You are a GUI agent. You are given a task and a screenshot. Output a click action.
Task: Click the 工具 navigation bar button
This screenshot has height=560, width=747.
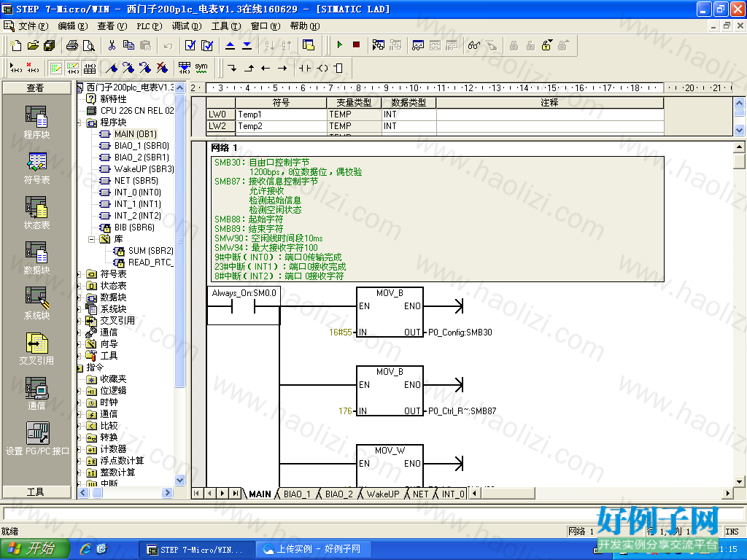click(36, 492)
